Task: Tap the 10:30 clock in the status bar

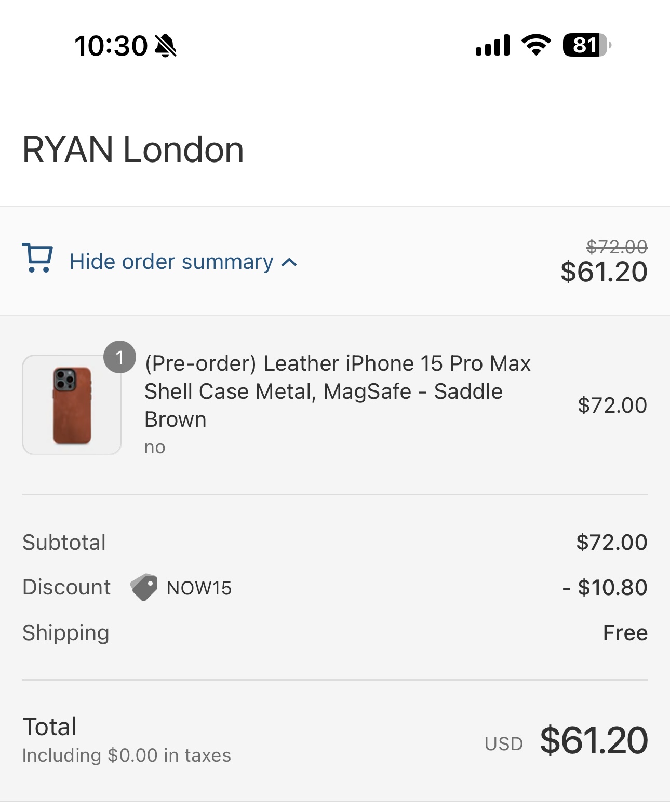Action: (x=111, y=46)
